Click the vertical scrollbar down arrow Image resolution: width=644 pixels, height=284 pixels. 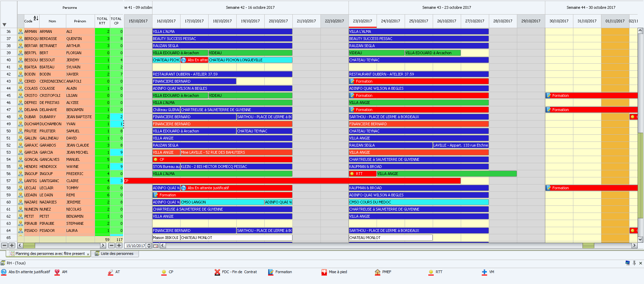click(x=640, y=239)
